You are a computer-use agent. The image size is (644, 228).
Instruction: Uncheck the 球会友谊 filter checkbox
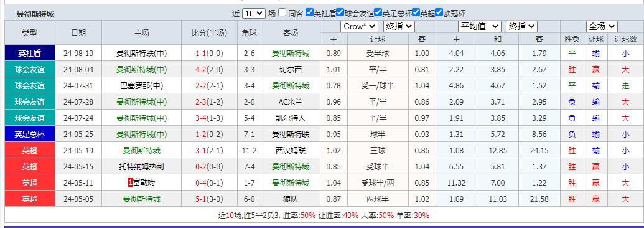click(x=340, y=12)
